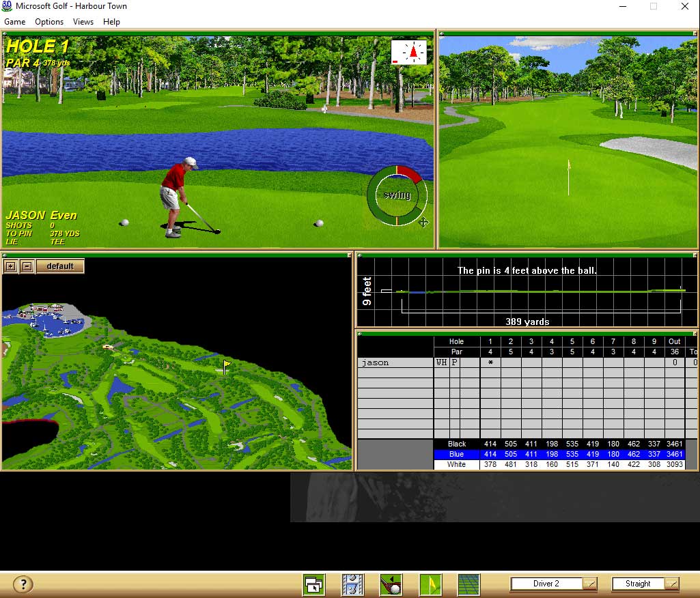Viewport: 700px width, 598px height.
Task: Click the yellow flag on course map
Action: tap(227, 367)
